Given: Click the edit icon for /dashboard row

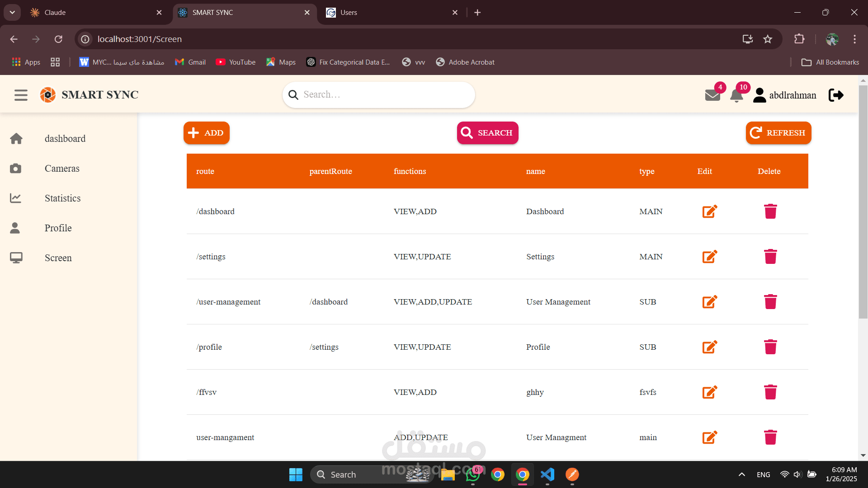Looking at the screenshot, I should click(709, 211).
